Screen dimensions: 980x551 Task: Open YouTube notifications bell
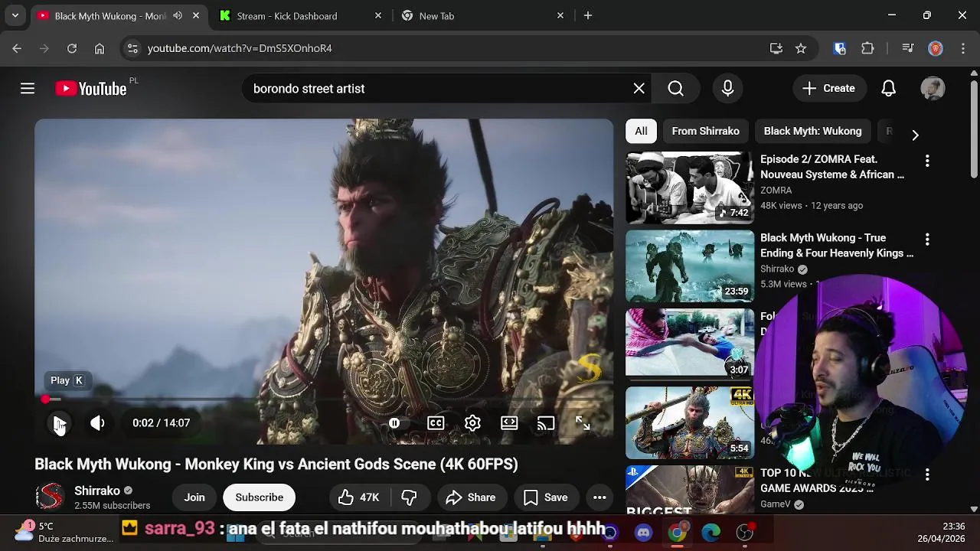[x=888, y=89]
